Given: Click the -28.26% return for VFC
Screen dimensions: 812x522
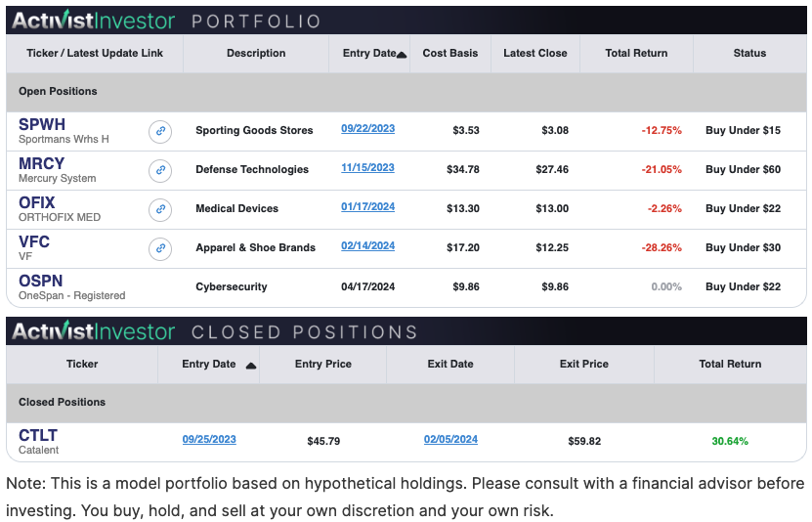Looking at the screenshot, I should pyautogui.click(x=662, y=247).
